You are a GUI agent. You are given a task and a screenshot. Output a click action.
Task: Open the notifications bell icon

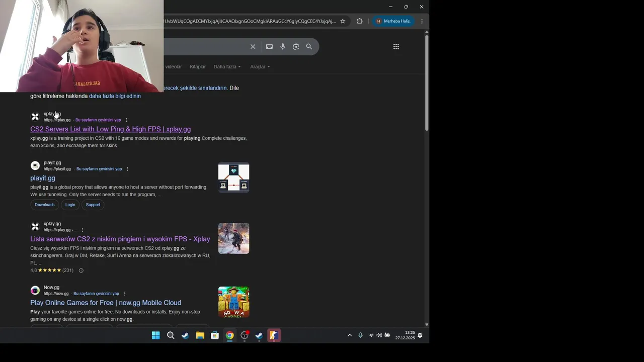[420, 335]
